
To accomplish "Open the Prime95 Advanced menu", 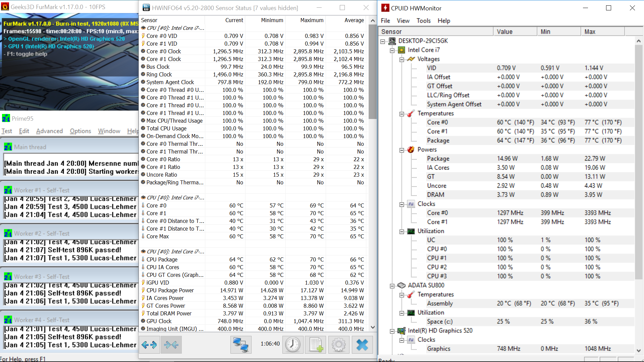I will coord(49,131).
